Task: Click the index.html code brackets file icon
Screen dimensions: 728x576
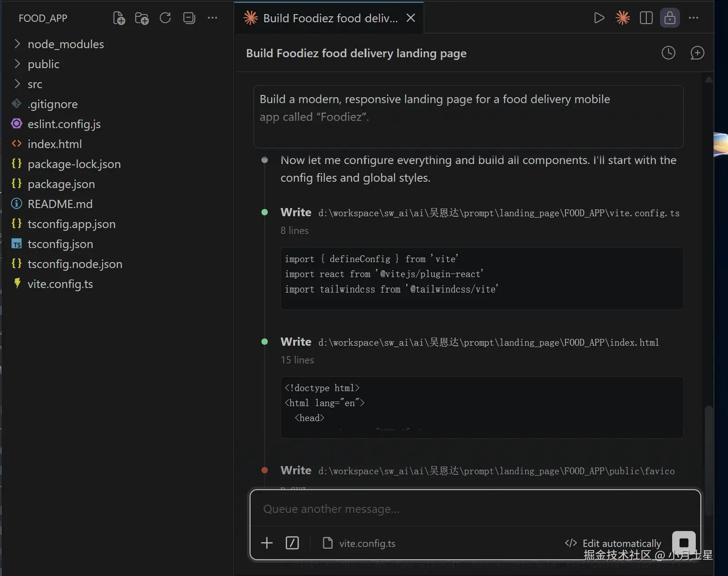Action: click(17, 144)
